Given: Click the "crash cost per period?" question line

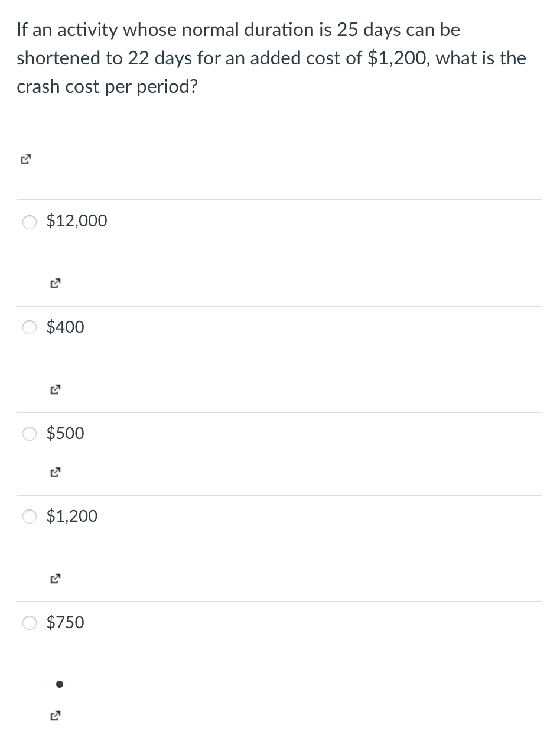Looking at the screenshot, I should pos(107,87).
